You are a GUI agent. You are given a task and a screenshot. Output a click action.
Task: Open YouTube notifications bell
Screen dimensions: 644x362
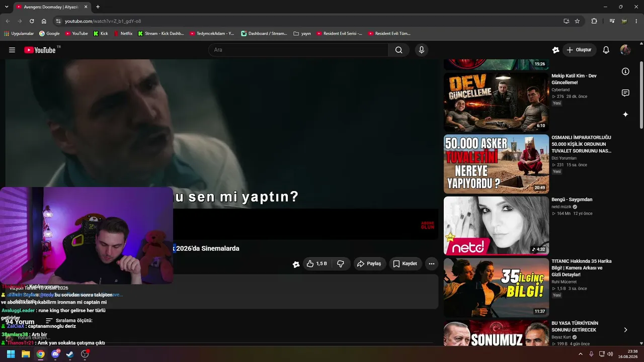pos(606,50)
